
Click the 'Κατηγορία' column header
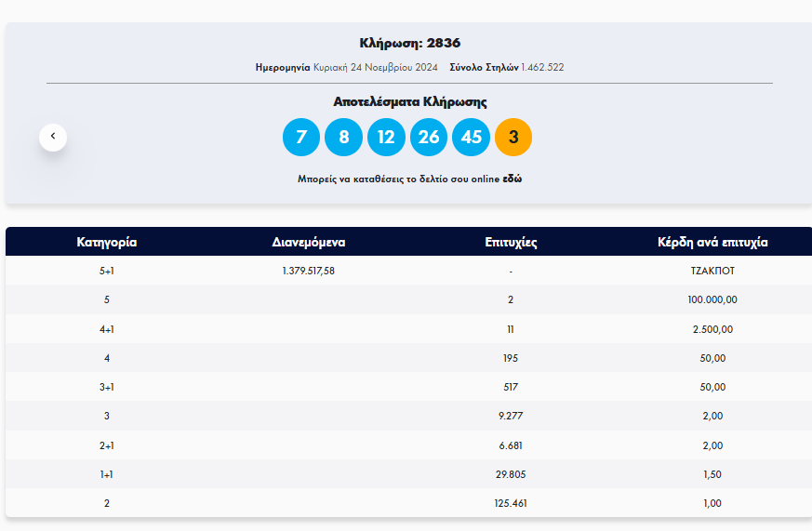(107, 243)
